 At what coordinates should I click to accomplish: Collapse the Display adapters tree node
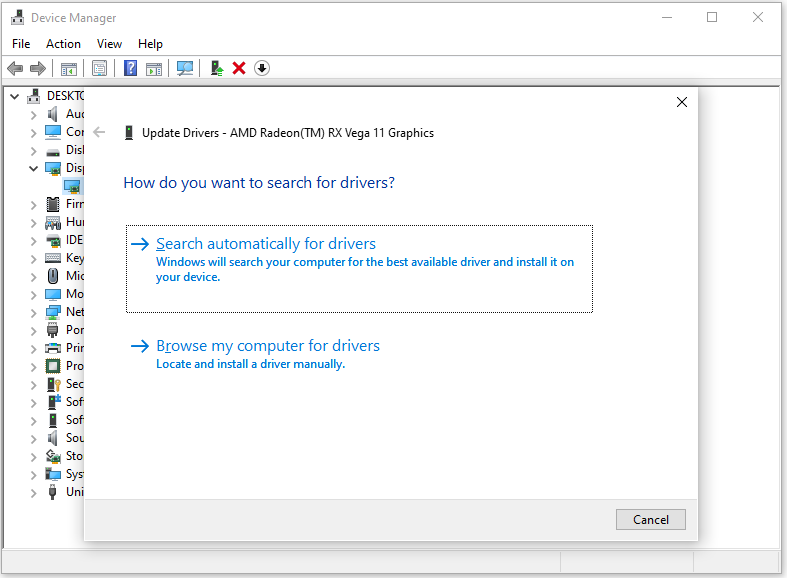(34, 168)
